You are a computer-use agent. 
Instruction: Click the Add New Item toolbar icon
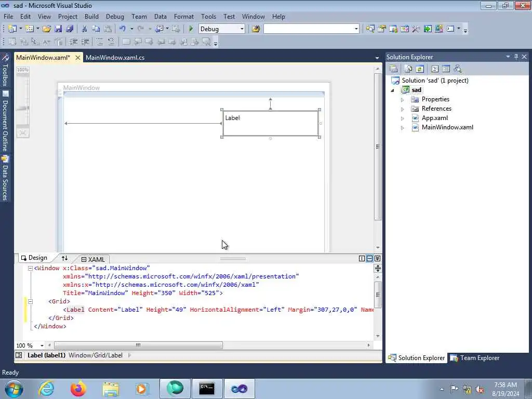click(x=29, y=29)
